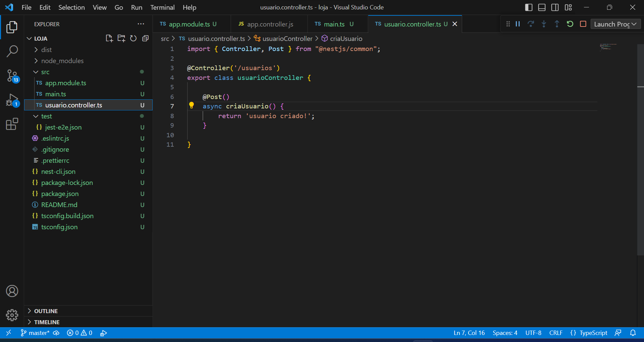Open problems count errors and warnings
Screen dimensions: 644x342
pos(79,333)
